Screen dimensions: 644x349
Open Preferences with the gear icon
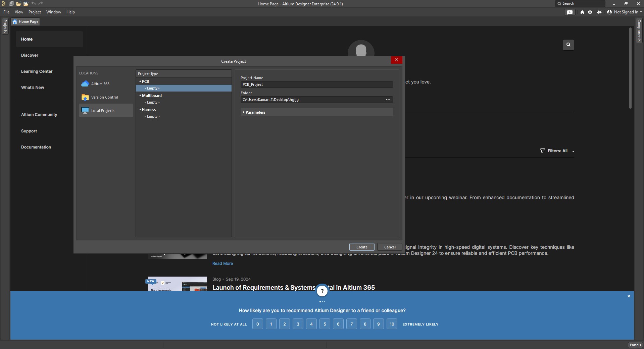(x=590, y=12)
